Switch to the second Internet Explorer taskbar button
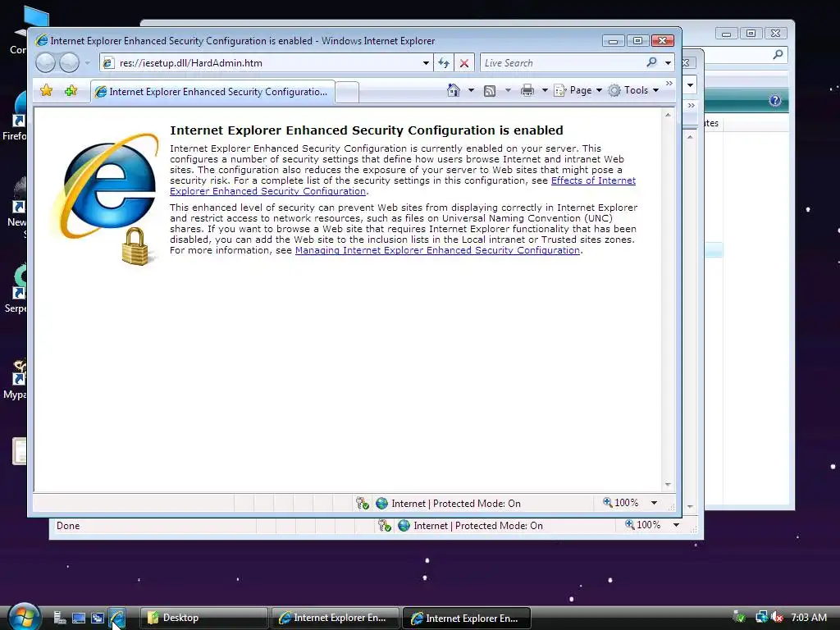Screen dimensions: 840x630 [466, 618]
